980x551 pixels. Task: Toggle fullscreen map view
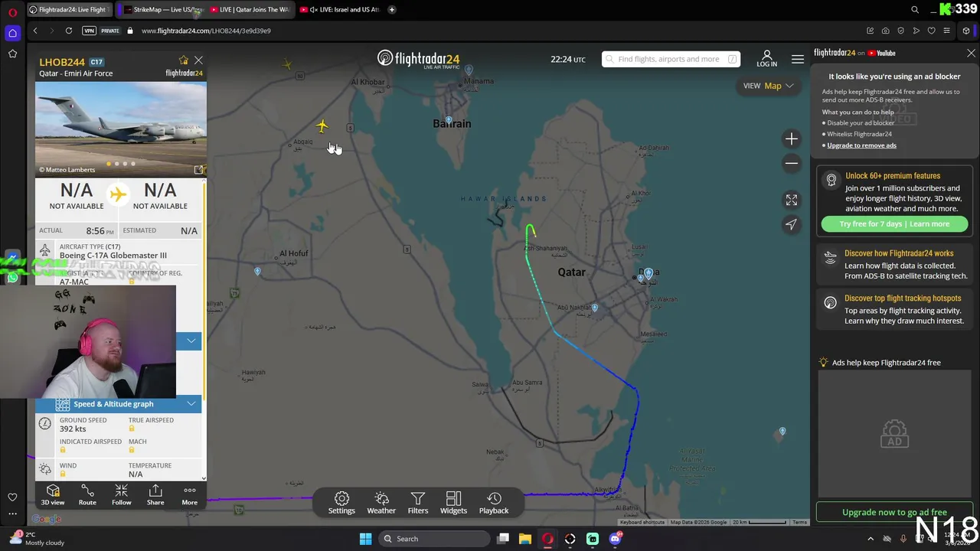792,200
